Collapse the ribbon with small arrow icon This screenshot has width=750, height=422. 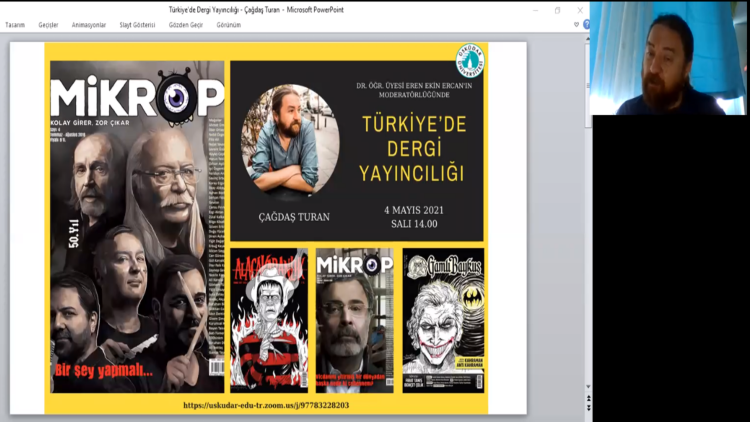(x=576, y=24)
